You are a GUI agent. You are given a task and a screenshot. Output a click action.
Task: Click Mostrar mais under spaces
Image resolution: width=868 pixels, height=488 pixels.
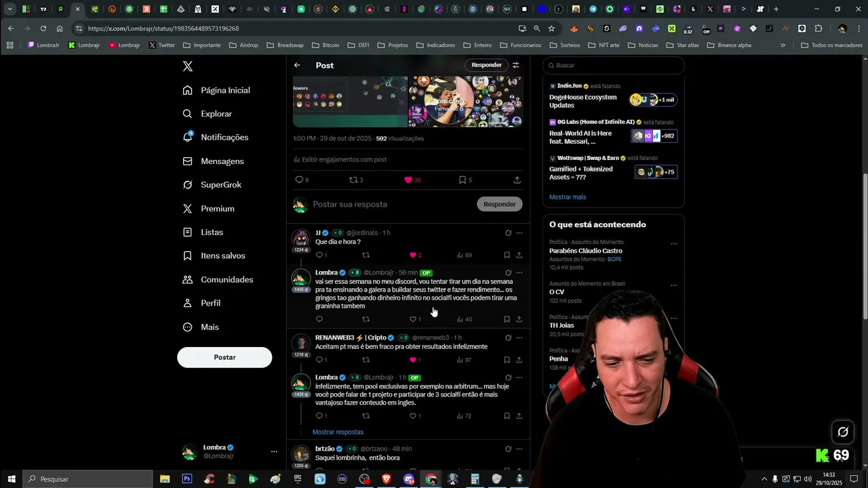click(x=568, y=197)
